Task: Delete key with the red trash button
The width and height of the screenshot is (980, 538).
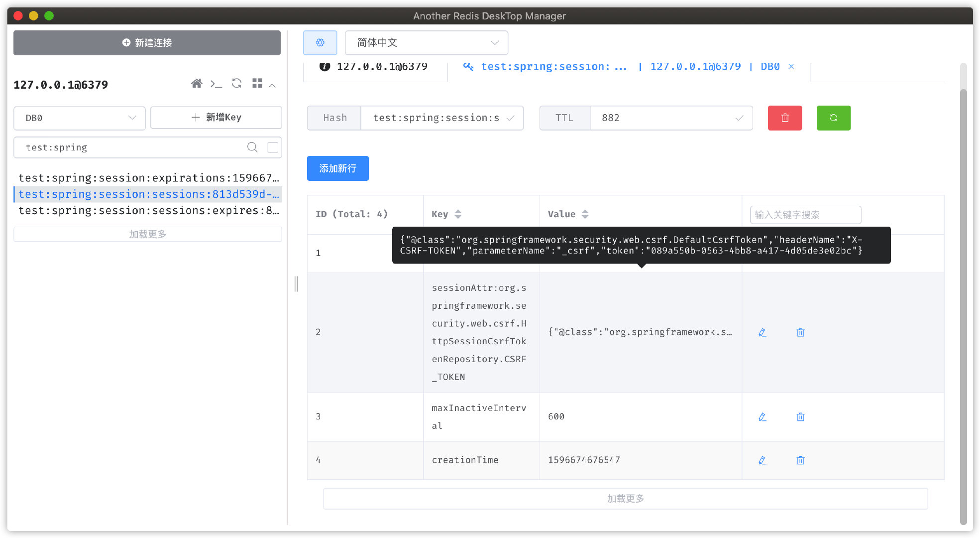Action: point(784,118)
